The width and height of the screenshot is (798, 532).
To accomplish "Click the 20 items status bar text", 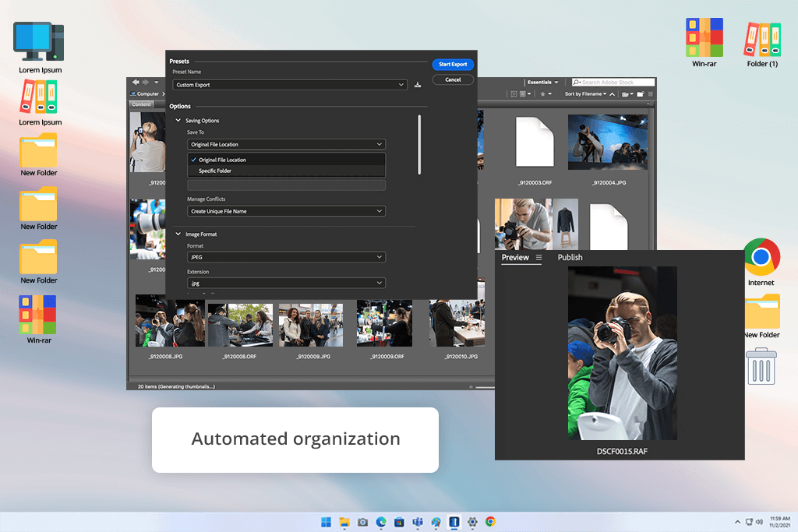I will (x=176, y=386).
